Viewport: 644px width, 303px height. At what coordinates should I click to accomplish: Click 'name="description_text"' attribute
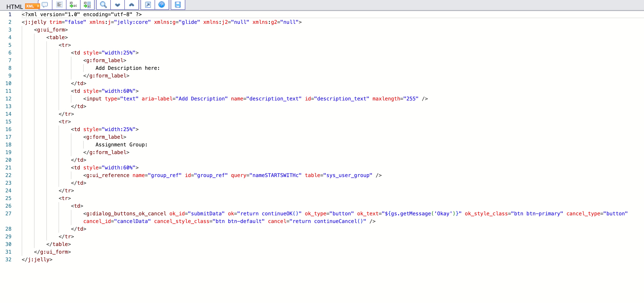266,99
